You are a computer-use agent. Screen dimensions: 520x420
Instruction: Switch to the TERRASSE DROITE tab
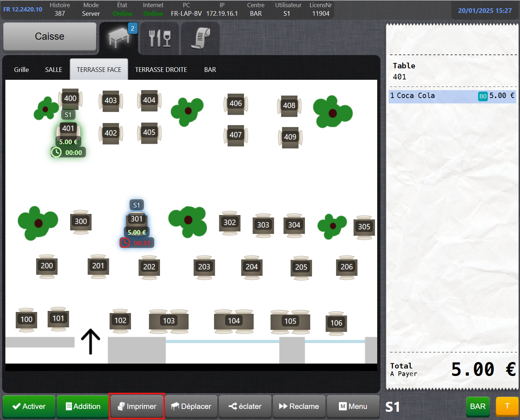click(x=161, y=70)
